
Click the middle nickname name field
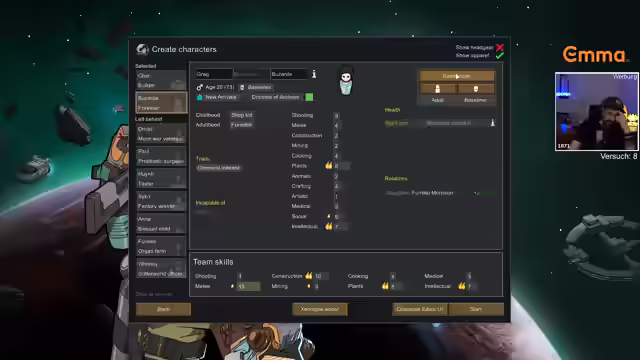click(x=251, y=74)
